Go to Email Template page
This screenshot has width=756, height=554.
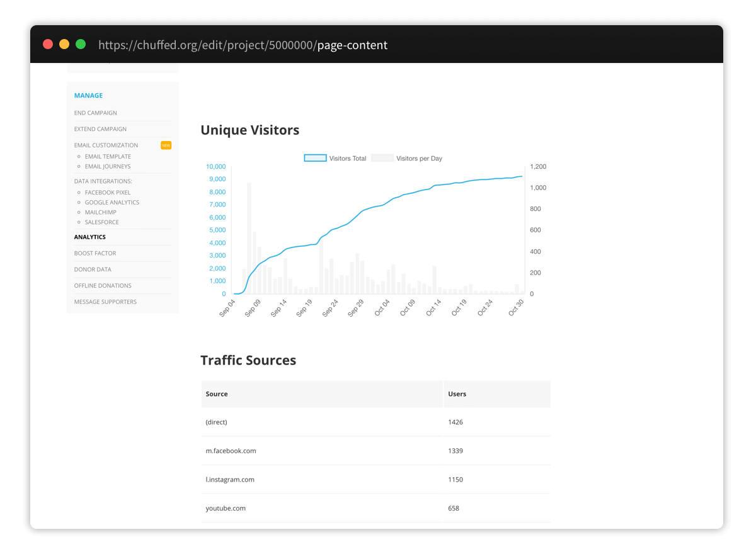108,157
